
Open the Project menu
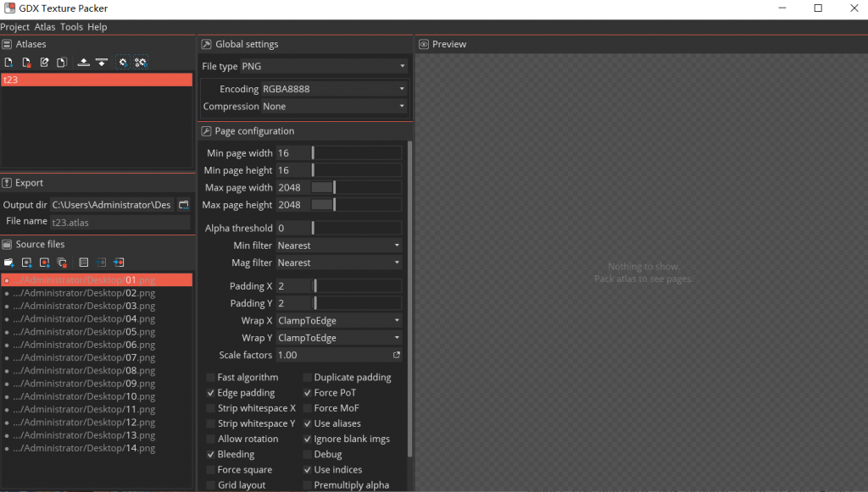14,27
